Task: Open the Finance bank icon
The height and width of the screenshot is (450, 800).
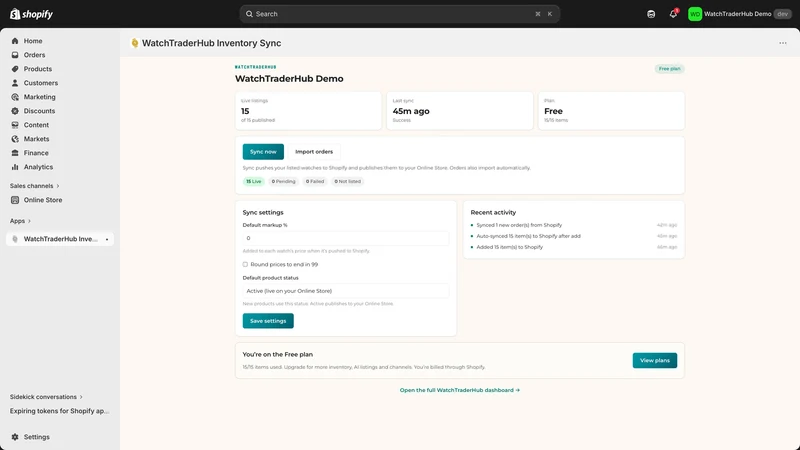Action: pyautogui.click(x=15, y=153)
